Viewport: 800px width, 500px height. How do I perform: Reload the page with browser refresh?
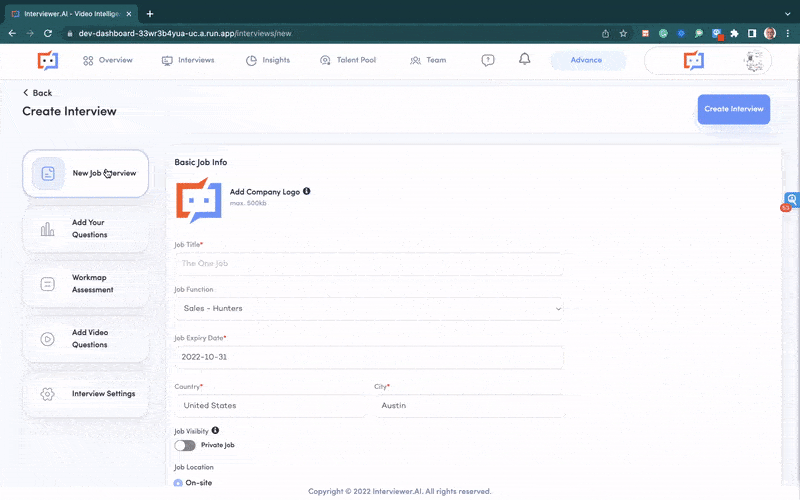pyautogui.click(x=48, y=34)
